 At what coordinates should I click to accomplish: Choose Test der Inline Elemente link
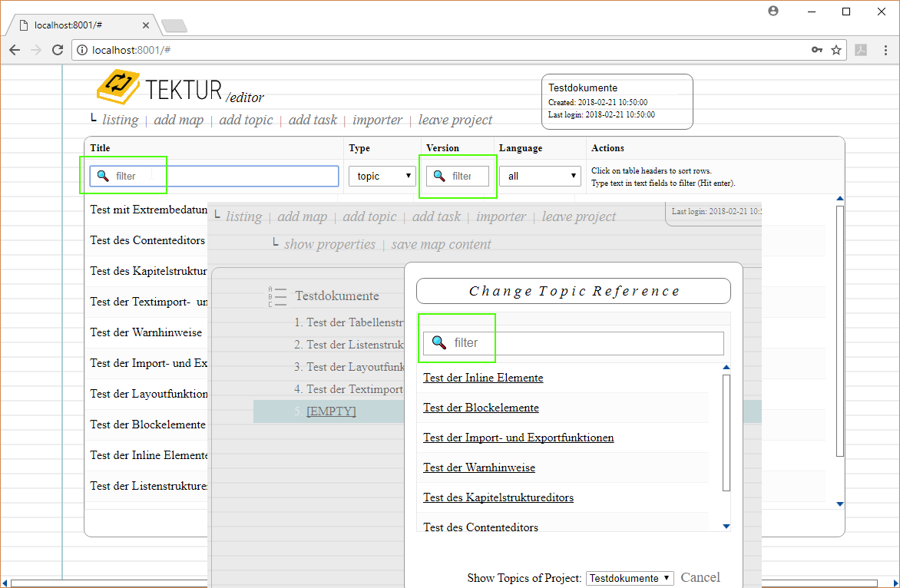[483, 378]
